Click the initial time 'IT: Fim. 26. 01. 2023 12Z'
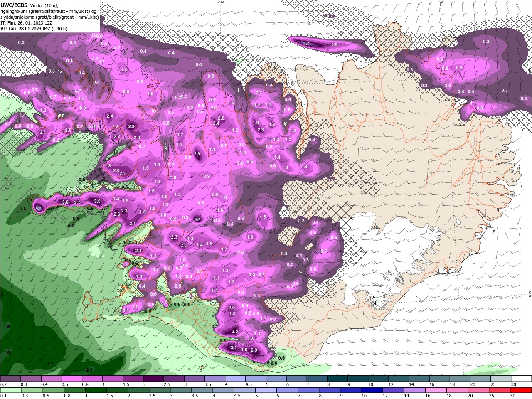This screenshot has width=532, height=399. [x=27, y=23]
